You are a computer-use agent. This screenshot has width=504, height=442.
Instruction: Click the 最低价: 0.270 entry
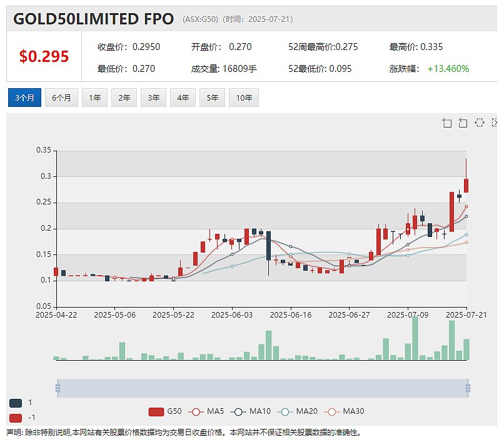[126, 69]
